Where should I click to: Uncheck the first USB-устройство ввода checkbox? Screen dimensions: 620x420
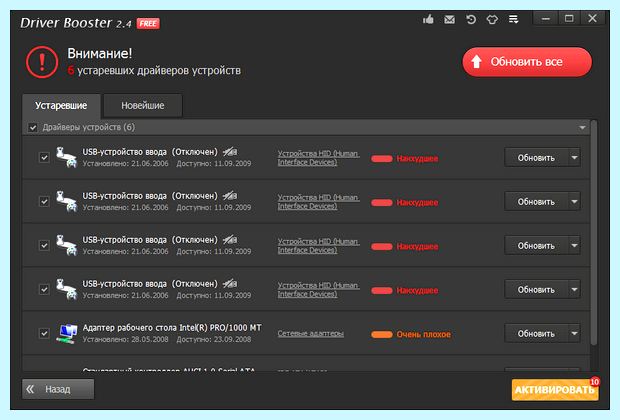pos(44,157)
